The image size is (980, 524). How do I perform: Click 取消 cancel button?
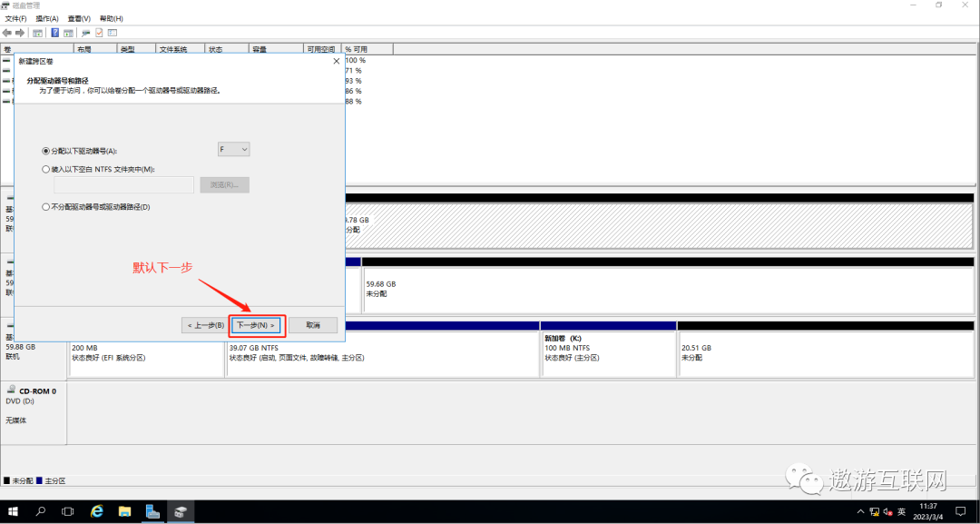pyautogui.click(x=313, y=325)
